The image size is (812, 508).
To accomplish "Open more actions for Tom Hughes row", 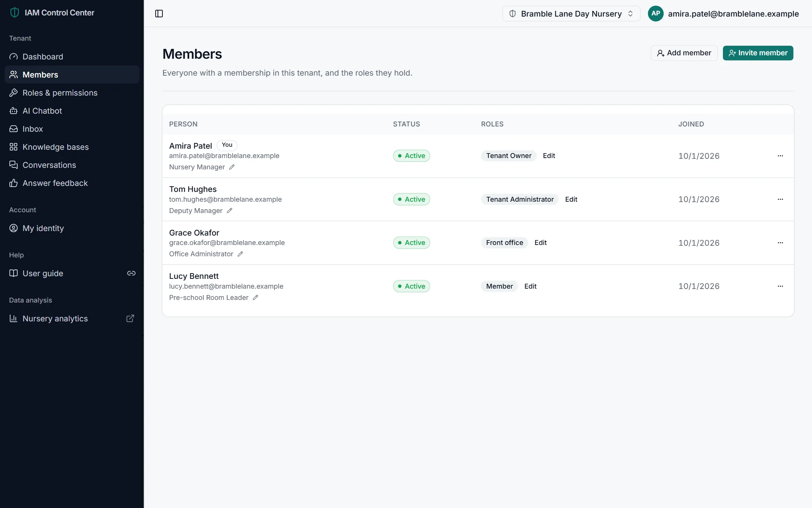I will 780,199.
